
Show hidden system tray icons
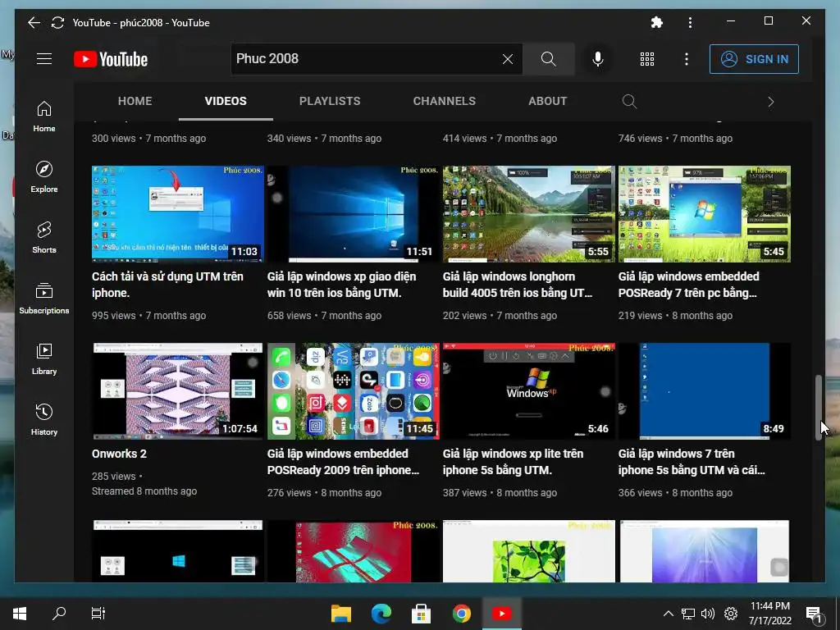[668, 614]
